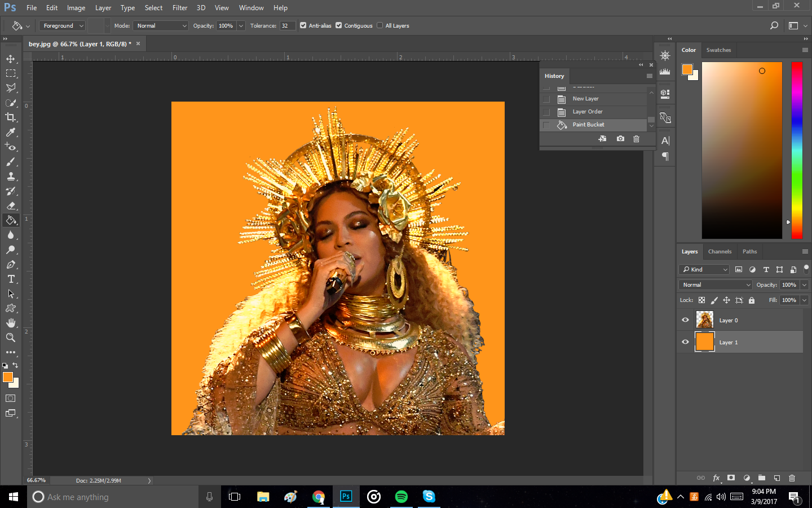Select the Hand tool
812x508 pixels.
point(11,323)
